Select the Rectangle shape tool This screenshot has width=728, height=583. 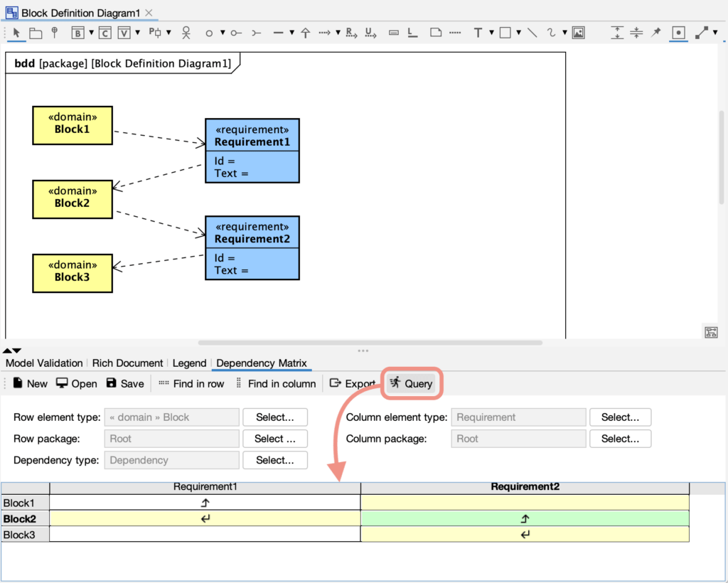click(505, 33)
